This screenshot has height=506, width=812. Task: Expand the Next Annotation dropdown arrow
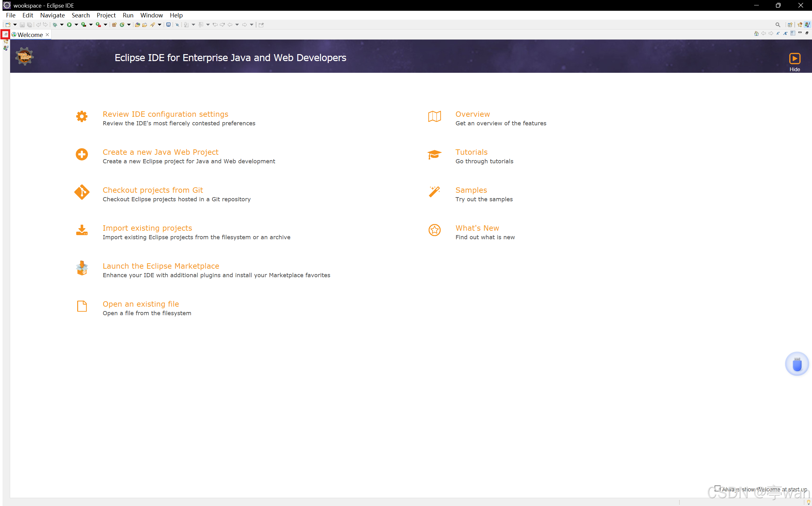pos(193,25)
